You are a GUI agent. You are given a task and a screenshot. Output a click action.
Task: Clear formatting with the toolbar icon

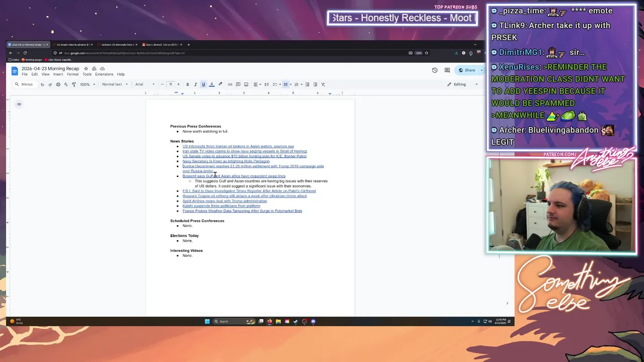pyautogui.click(x=323, y=84)
